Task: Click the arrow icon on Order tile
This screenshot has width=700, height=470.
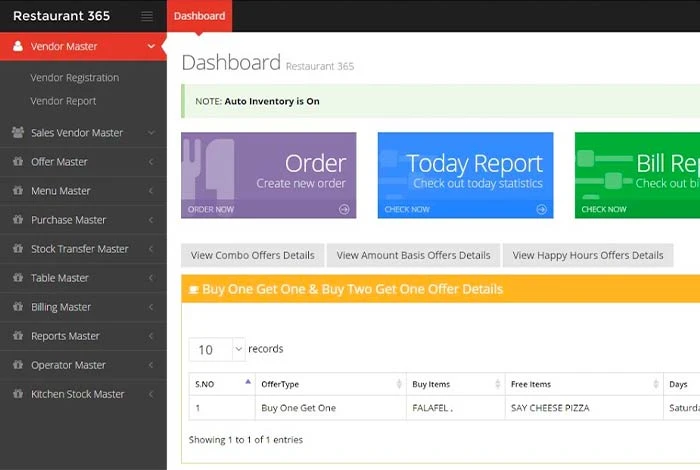Action: coord(344,209)
